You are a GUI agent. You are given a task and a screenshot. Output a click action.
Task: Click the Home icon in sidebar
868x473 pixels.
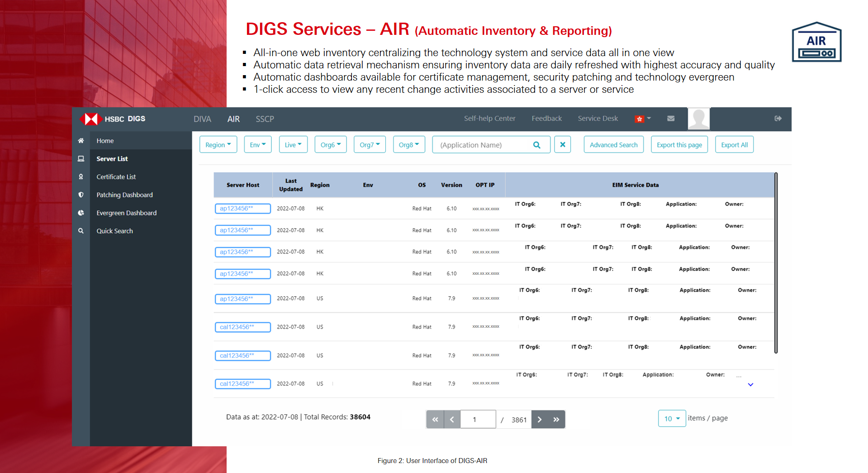pyautogui.click(x=81, y=141)
